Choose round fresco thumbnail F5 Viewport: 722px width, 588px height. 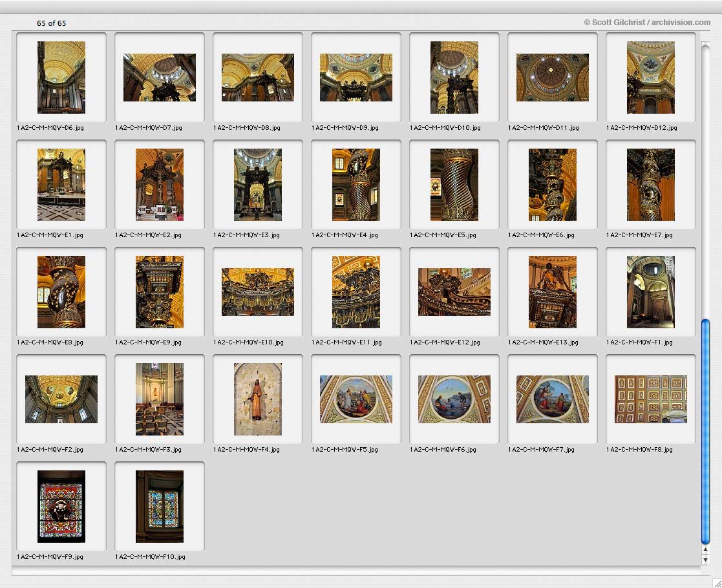356,399
